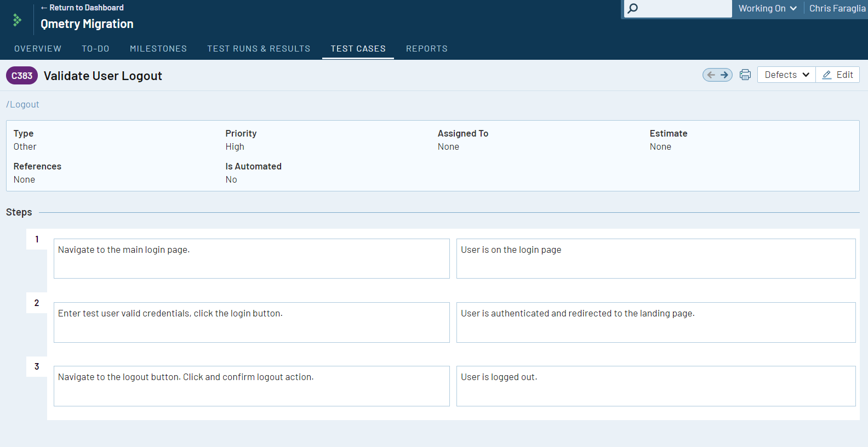This screenshot has width=868, height=447.
Task: Go to next test case arrow
Action: pyautogui.click(x=724, y=75)
